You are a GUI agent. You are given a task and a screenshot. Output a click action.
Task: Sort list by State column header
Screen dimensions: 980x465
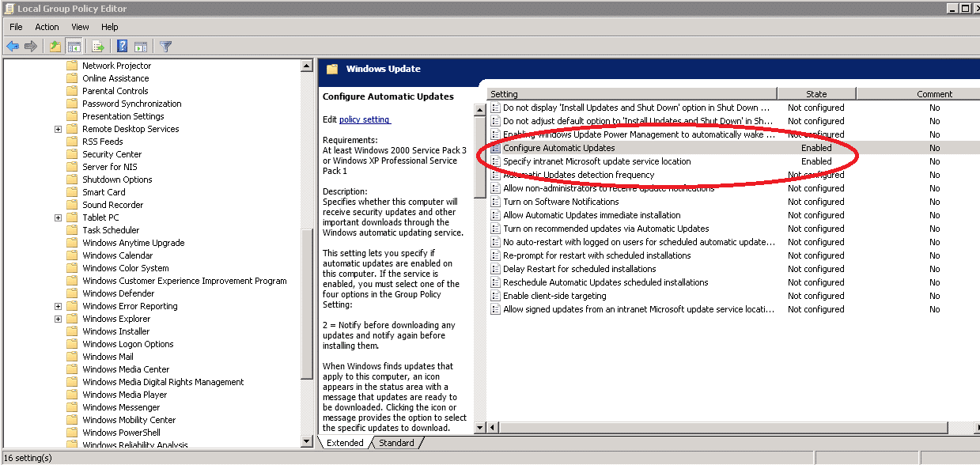point(815,94)
